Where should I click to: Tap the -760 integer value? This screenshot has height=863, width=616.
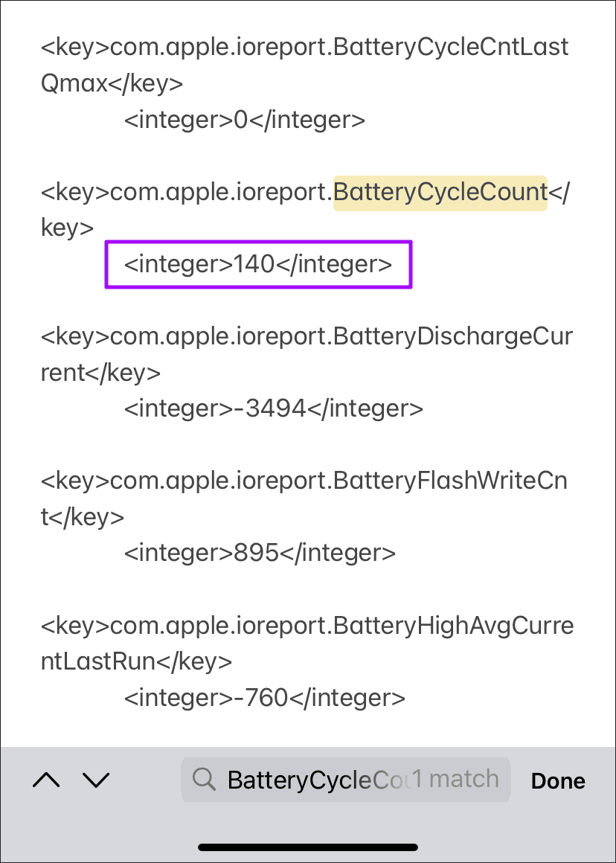pyautogui.click(x=264, y=697)
